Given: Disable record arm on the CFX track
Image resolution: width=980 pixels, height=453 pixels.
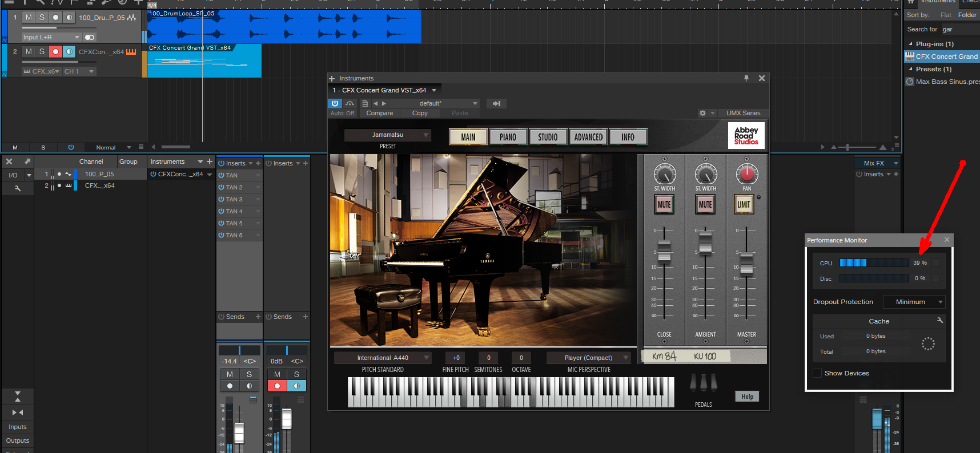Looking at the screenshot, I should tap(55, 51).
